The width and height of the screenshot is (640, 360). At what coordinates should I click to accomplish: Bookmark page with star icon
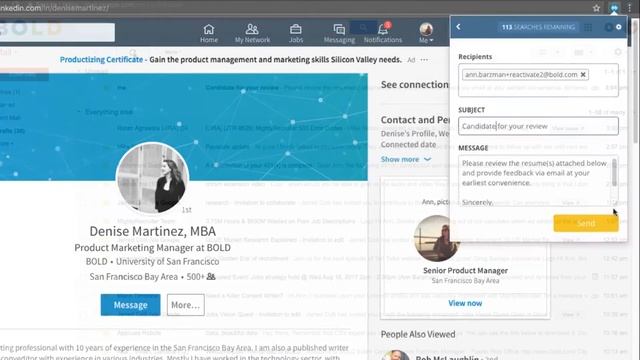pyautogui.click(x=596, y=8)
